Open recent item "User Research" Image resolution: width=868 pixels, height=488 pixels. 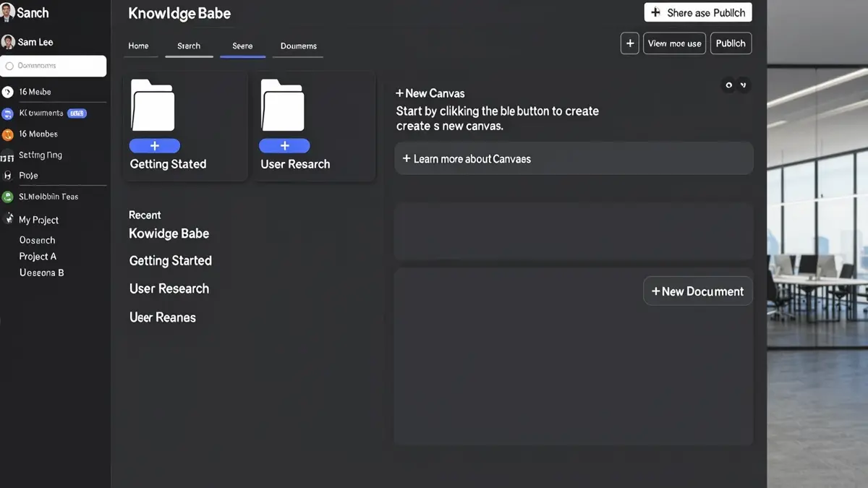pos(169,288)
